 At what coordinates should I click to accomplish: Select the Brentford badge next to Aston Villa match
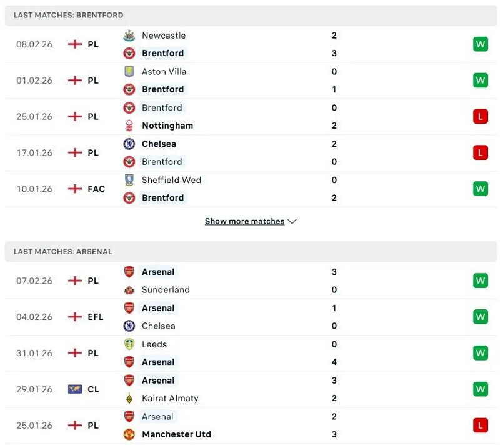(129, 89)
